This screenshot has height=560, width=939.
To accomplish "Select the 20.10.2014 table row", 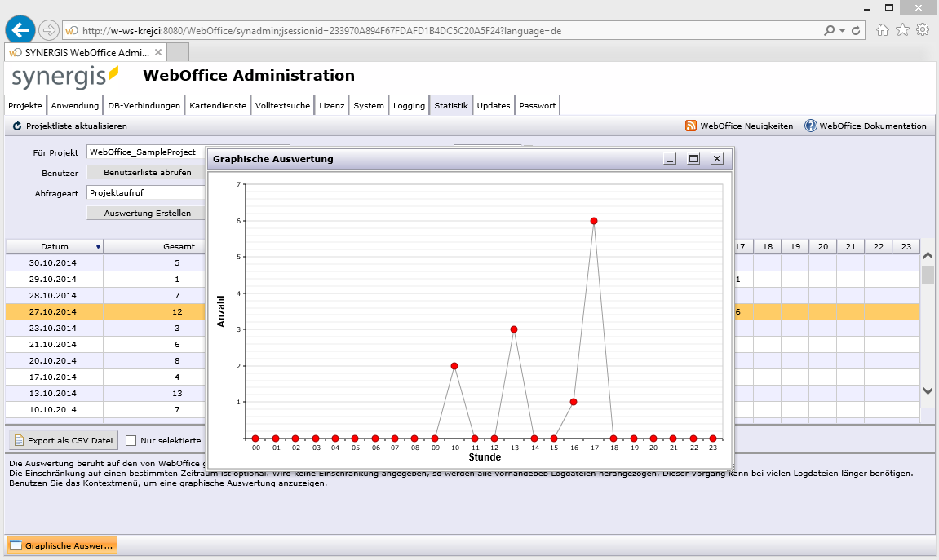I will (x=53, y=361).
